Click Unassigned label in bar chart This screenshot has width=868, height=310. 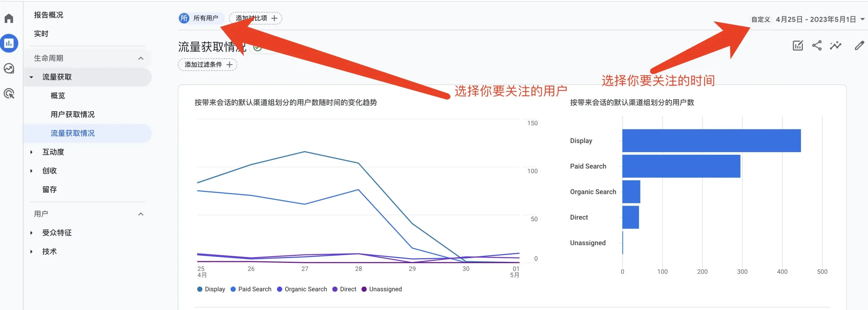(588, 243)
